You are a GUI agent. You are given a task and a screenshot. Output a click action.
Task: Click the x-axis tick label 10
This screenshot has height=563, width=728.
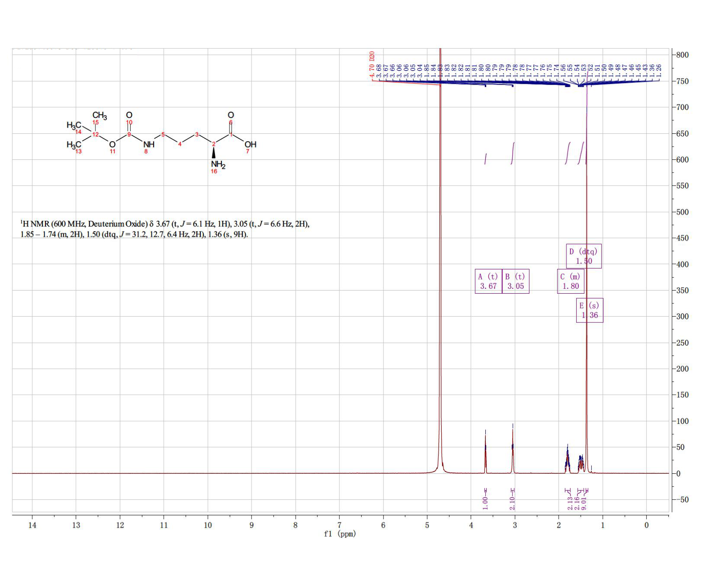208,525
